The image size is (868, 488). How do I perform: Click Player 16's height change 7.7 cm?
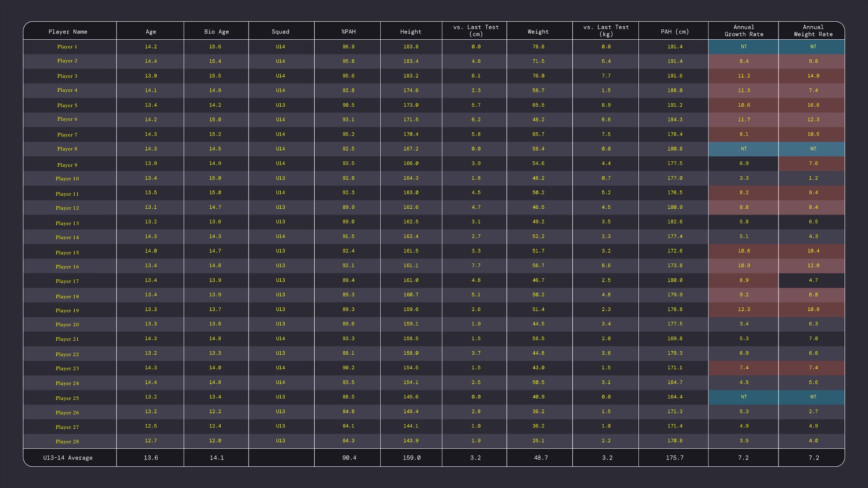point(476,266)
